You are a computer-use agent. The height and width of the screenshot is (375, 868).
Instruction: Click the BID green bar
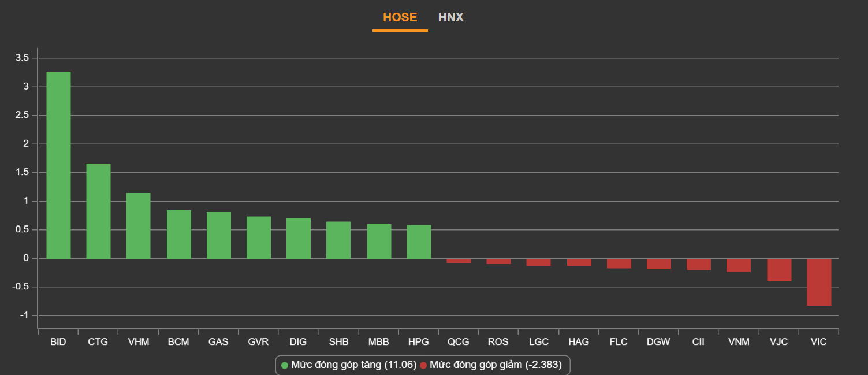point(58,165)
